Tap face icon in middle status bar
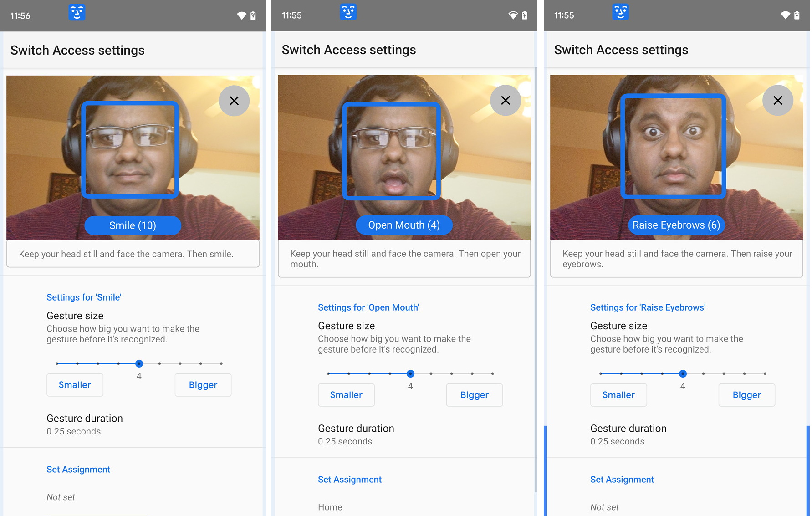 pyautogui.click(x=348, y=12)
